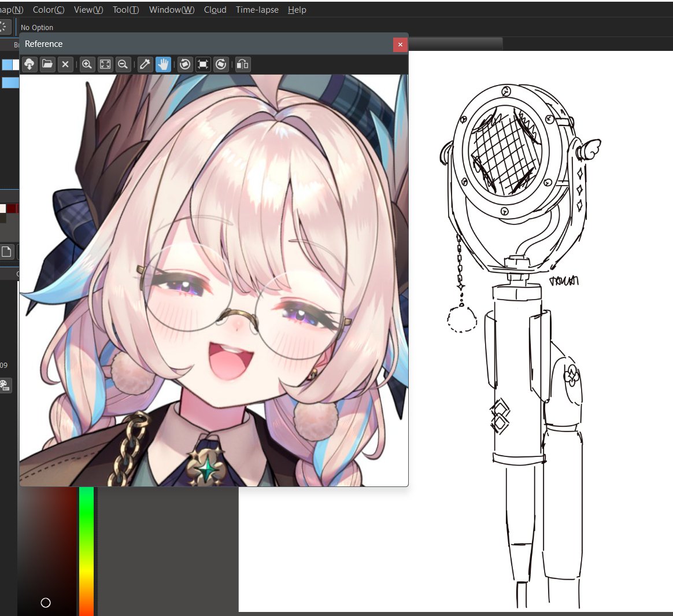This screenshot has width=673, height=616.
Task: Open the Help menu
Action: tap(297, 9)
